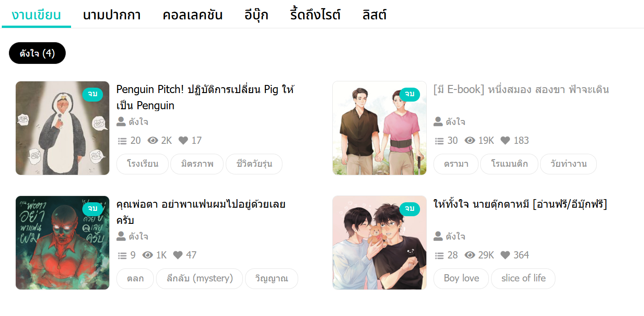Open the ลิสต์ tab
The image size is (644, 316).
point(375,15)
